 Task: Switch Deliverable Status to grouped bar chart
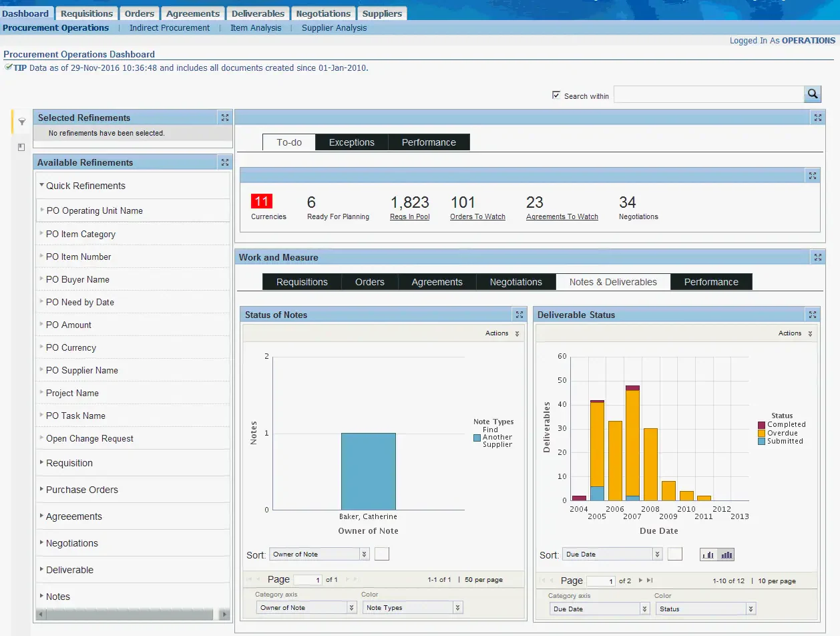[708, 554]
